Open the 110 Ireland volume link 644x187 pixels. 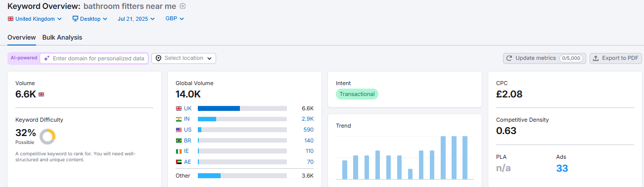pos(310,151)
